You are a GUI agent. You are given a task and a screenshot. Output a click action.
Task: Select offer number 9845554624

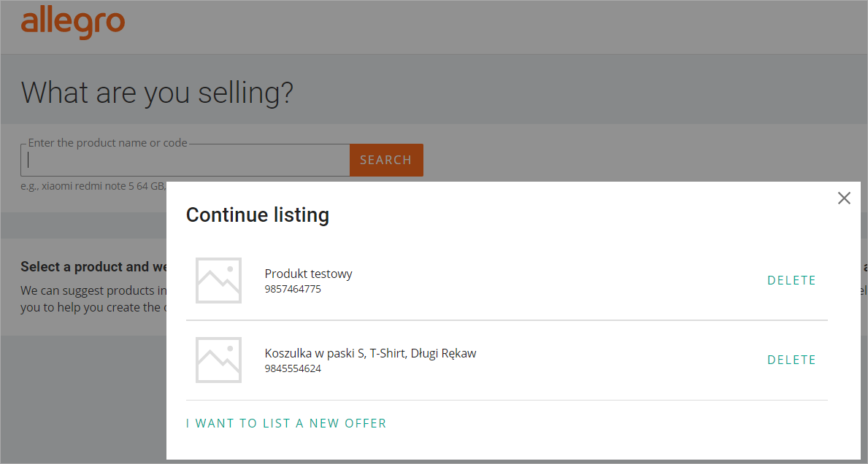click(x=293, y=369)
